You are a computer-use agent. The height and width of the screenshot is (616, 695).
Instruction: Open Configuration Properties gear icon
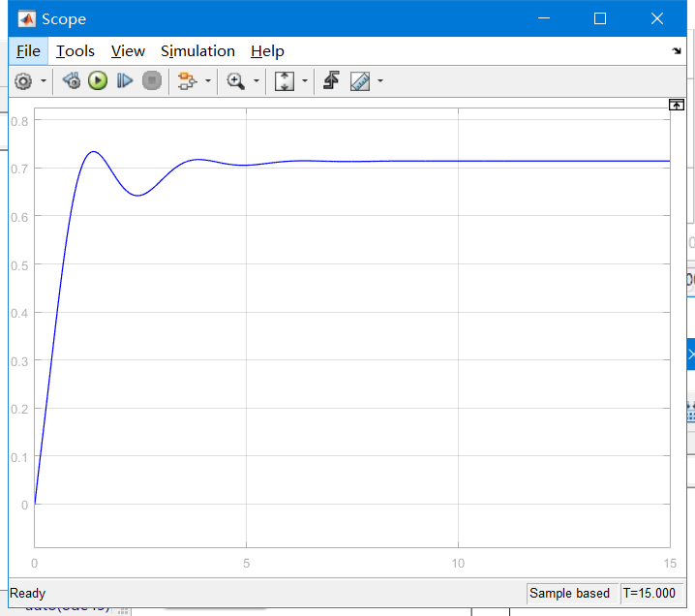pos(23,81)
